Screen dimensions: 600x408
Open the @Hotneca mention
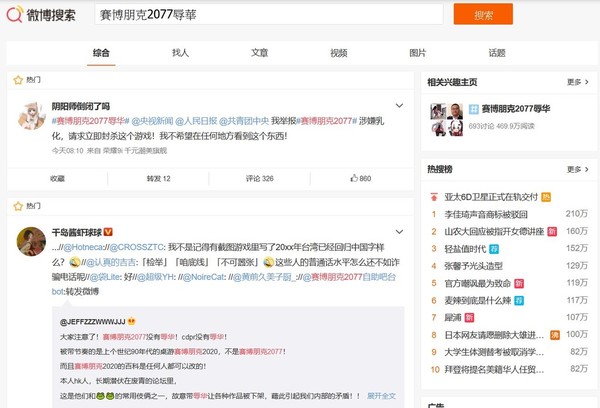tap(83, 247)
